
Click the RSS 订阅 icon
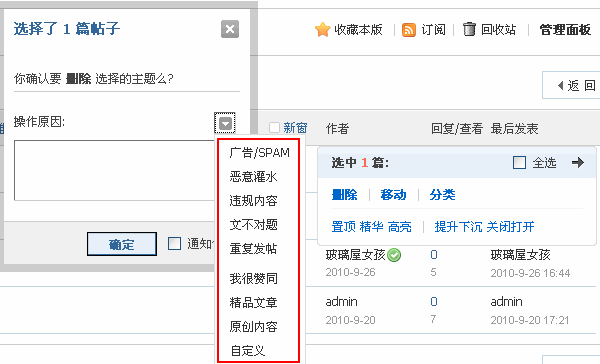click(x=409, y=30)
